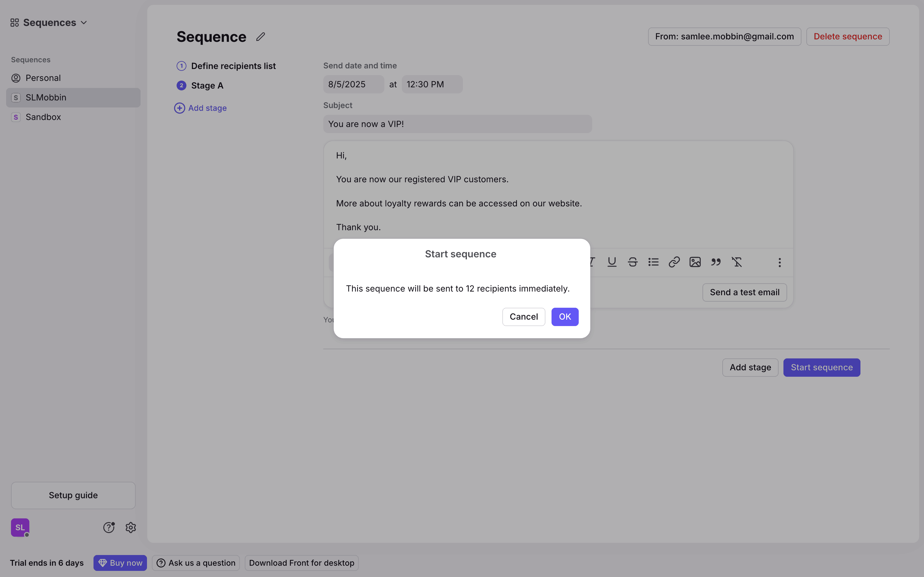Image resolution: width=924 pixels, height=577 pixels.
Task: Cancel the Start sequence dialog
Action: pyautogui.click(x=523, y=317)
